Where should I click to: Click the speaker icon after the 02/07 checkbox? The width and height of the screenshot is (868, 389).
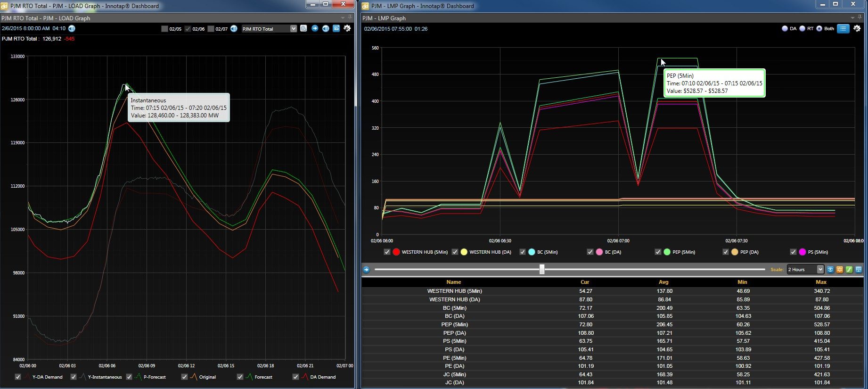[234, 29]
